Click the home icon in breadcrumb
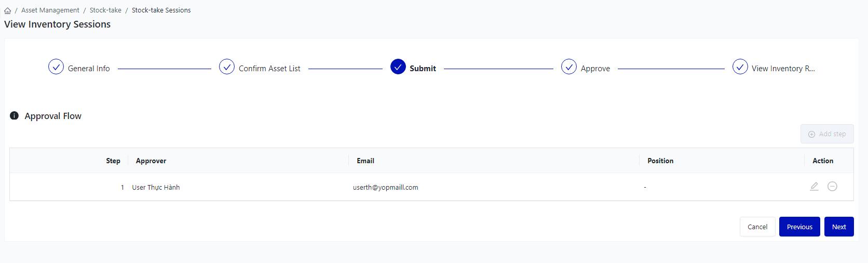The image size is (868, 263). (8, 10)
